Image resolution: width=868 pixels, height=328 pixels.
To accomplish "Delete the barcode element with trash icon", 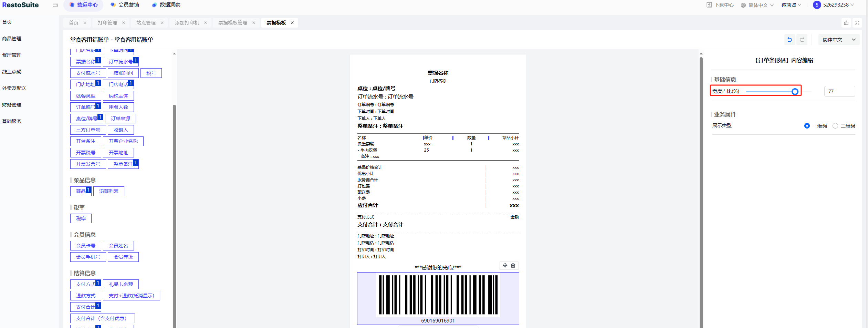I will tap(513, 265).
